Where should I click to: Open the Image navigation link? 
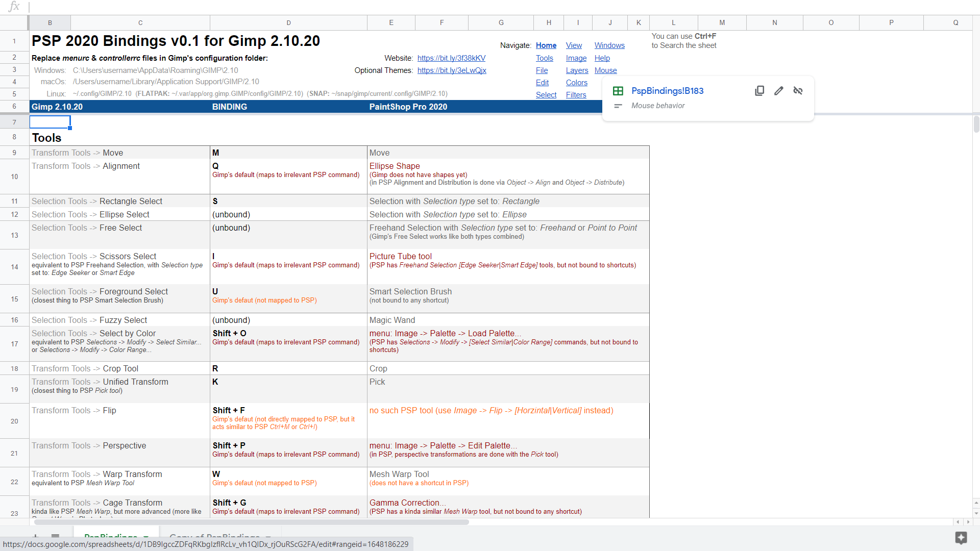[576, 58]
